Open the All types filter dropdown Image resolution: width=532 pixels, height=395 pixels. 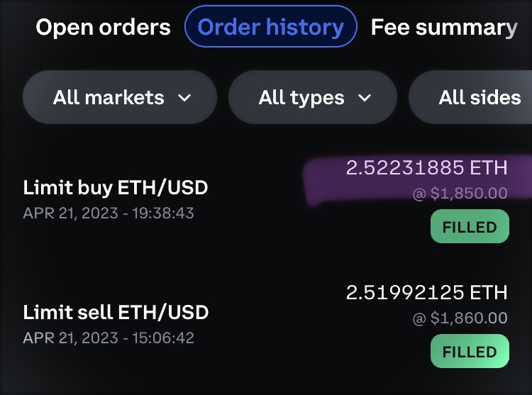(x=313, y=98)
